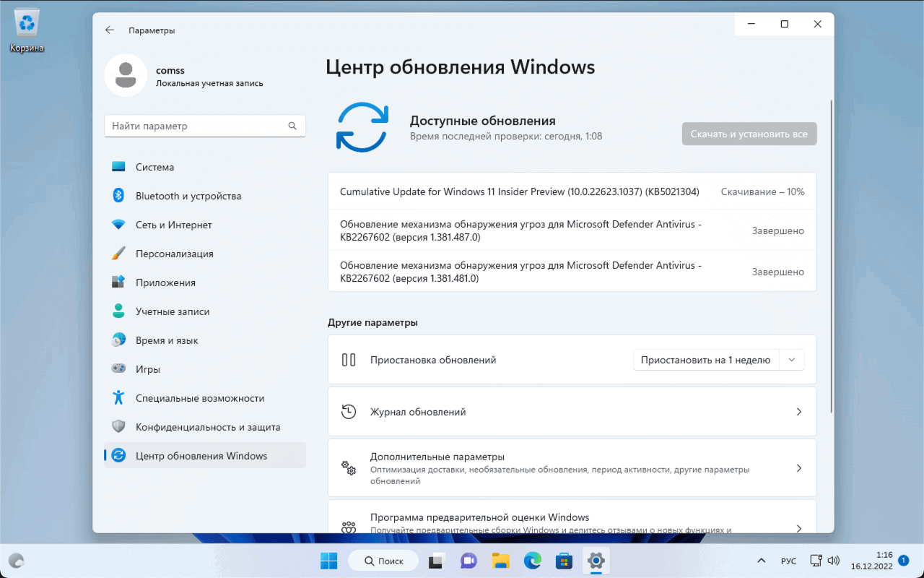Click the Поиск taskbar search button
Image resolution: width=924 pixels, height=578 pixels.
383,561
